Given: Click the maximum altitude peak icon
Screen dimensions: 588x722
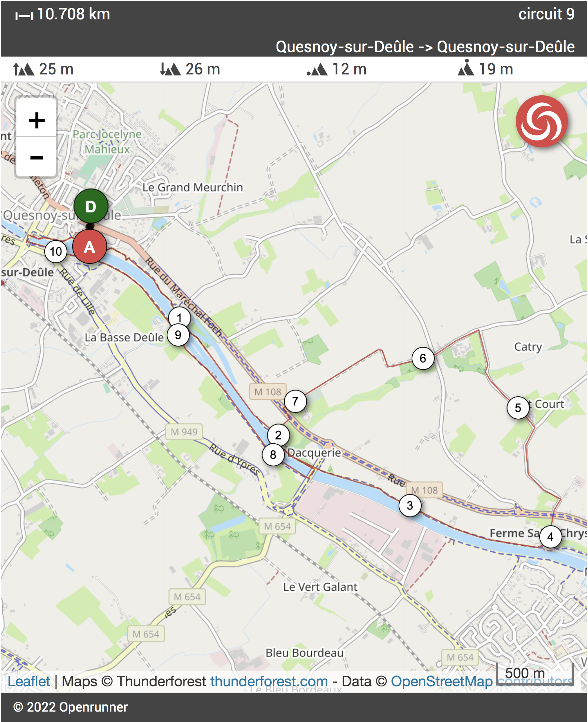Looking at the screenshot, I should pyautogui.click(x=466, y=67).
